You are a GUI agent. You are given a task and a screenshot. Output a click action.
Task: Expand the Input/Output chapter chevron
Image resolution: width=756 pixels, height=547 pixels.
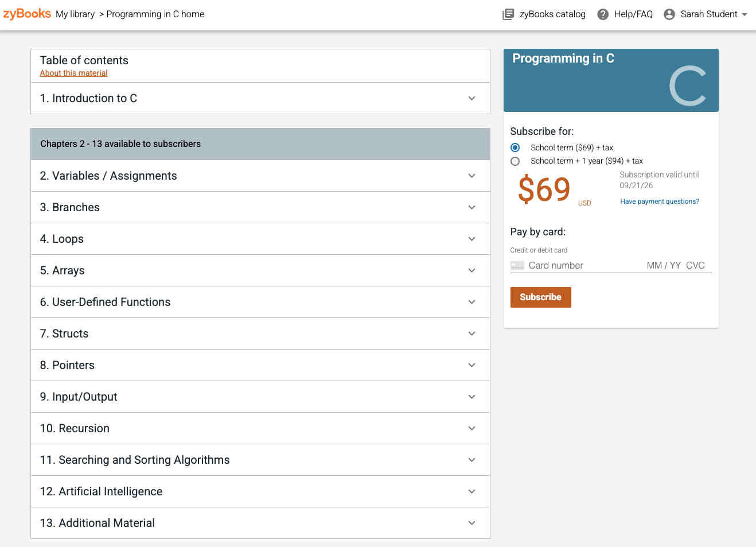(471, 397)
